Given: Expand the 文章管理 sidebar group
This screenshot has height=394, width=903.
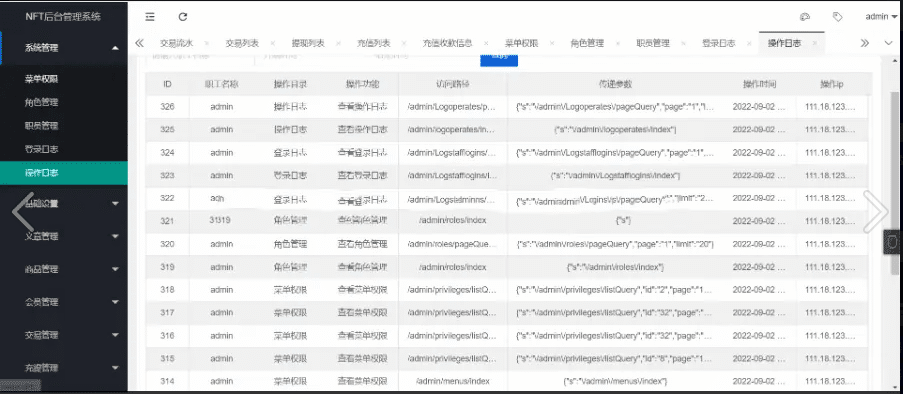Looking at the screenshot, I should [64, 236].
